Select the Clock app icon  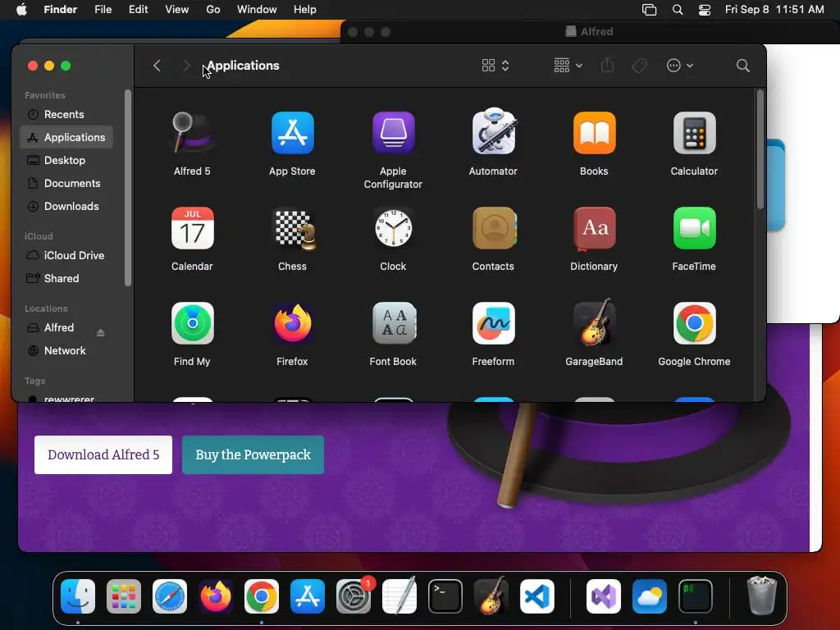pos(393,228)
